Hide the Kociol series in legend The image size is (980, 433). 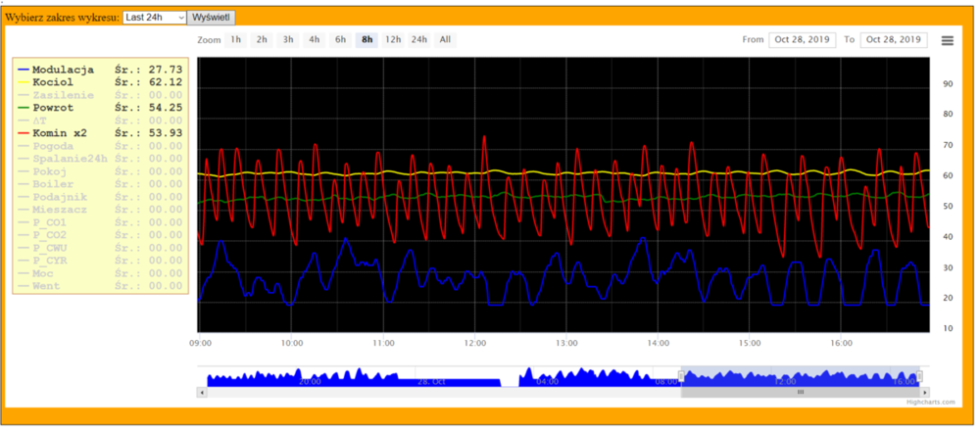53,82
